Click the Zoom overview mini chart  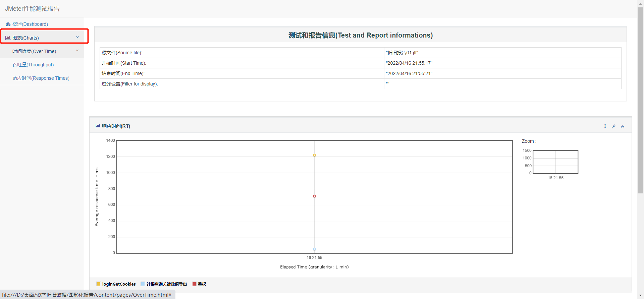click(x=555, y=162)
